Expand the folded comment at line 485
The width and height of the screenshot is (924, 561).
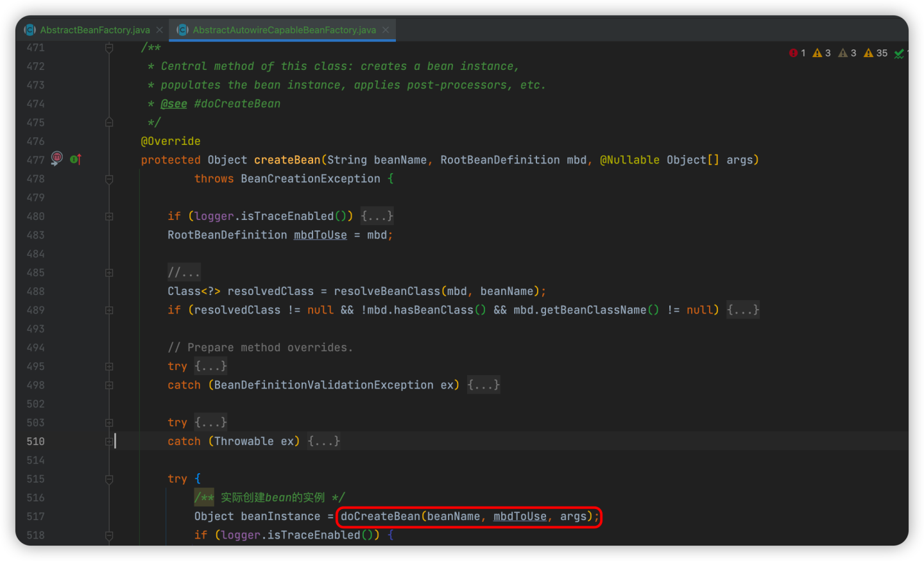[x=109, y=273]
